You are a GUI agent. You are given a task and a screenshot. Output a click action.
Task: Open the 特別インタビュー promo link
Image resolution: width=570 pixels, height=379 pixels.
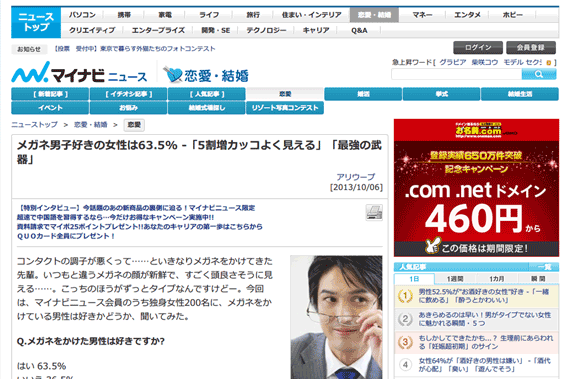[x=136, y=208]
